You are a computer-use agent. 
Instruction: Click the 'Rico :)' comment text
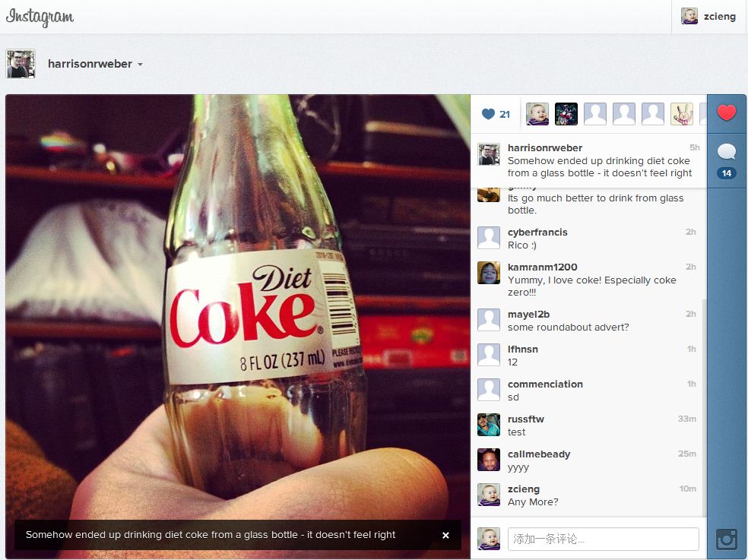coord(522,245)
